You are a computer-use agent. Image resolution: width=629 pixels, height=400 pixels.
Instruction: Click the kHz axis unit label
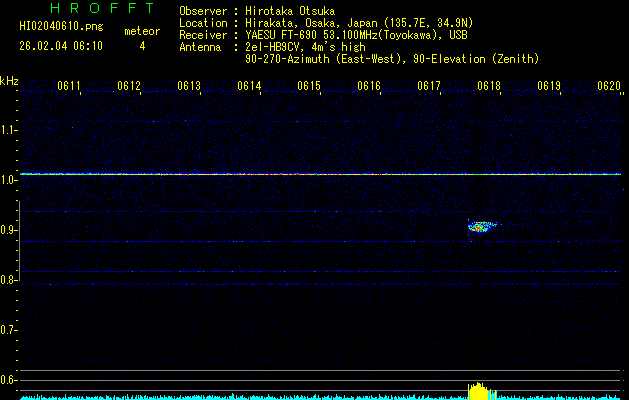pyautogui.click(x=9, y=81)
